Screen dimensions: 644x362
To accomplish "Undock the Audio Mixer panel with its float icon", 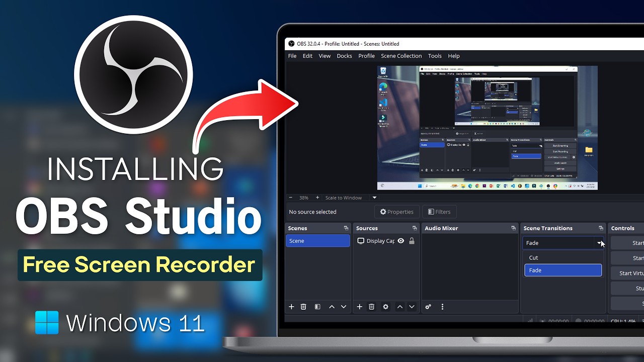I will pos(513,228).
